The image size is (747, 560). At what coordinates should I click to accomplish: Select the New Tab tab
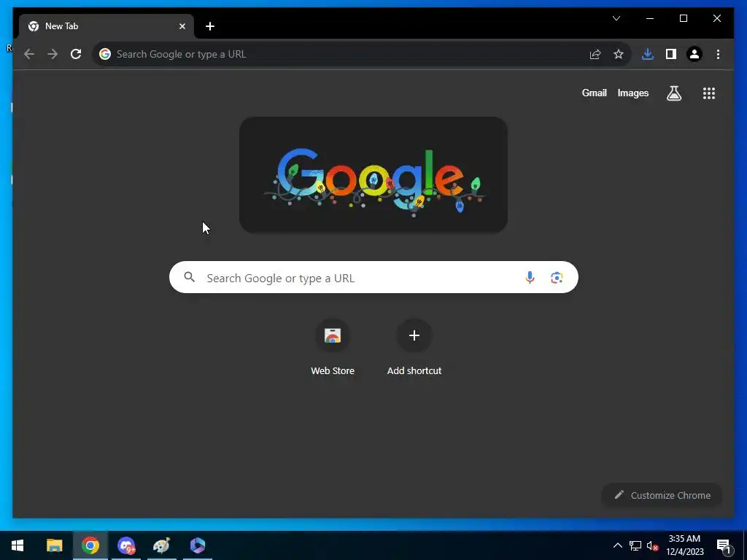(x=107, y=26)
